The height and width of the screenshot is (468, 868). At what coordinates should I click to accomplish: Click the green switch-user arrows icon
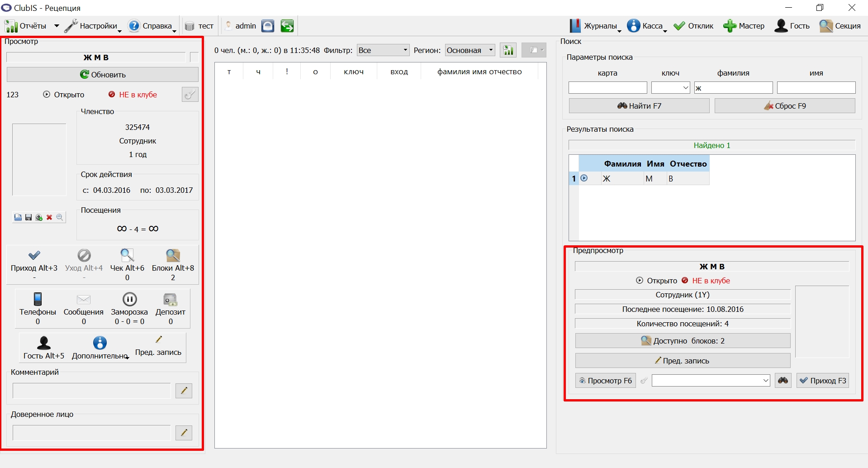pyautogui.click(x=287, y=26)
